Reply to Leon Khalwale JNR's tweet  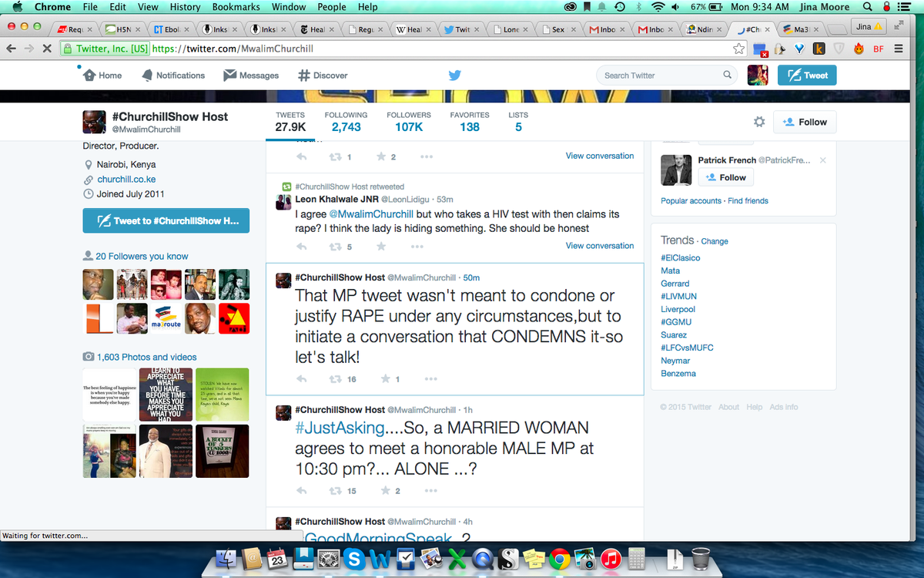pyautogui.click(x=302, y=247)
